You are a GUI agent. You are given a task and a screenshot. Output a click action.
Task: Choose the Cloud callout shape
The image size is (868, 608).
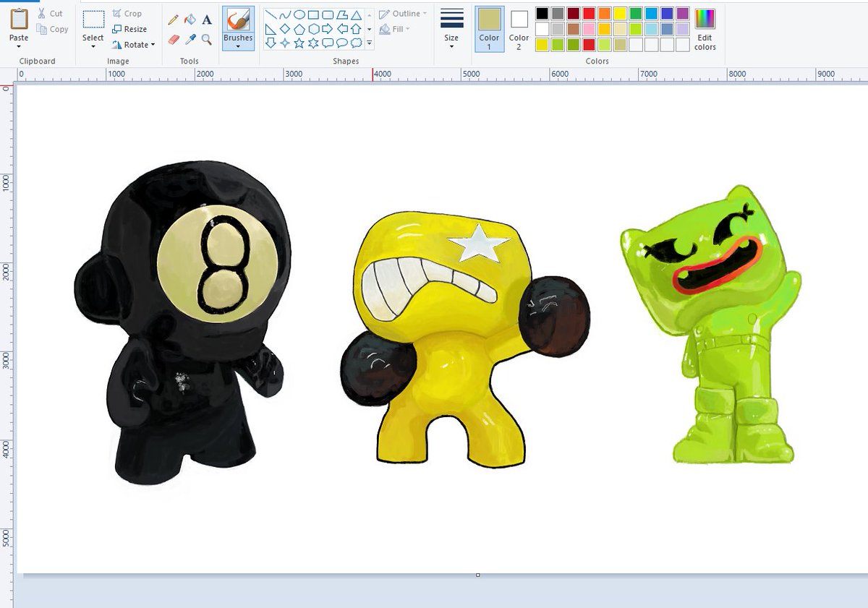click(356, 43)
